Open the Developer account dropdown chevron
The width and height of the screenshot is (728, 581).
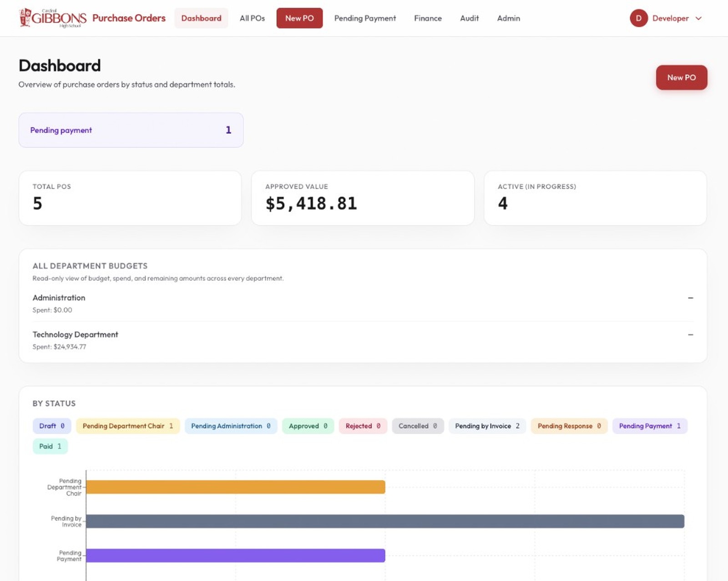[x=698, y=18]
